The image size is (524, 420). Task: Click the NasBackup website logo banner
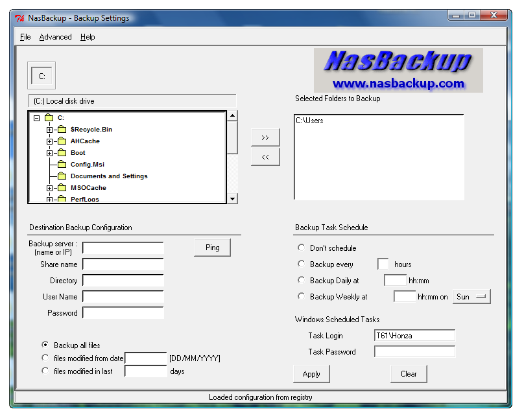(398, 70)
